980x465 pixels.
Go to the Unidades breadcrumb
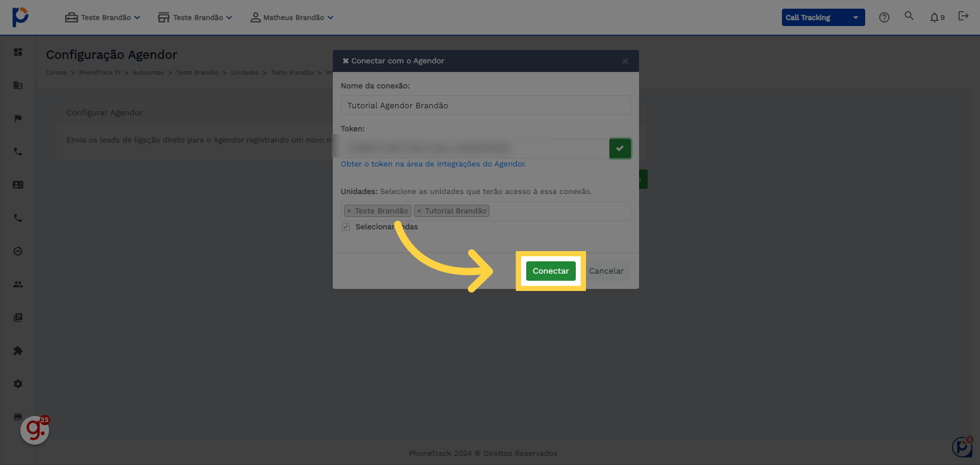[244, 72]
